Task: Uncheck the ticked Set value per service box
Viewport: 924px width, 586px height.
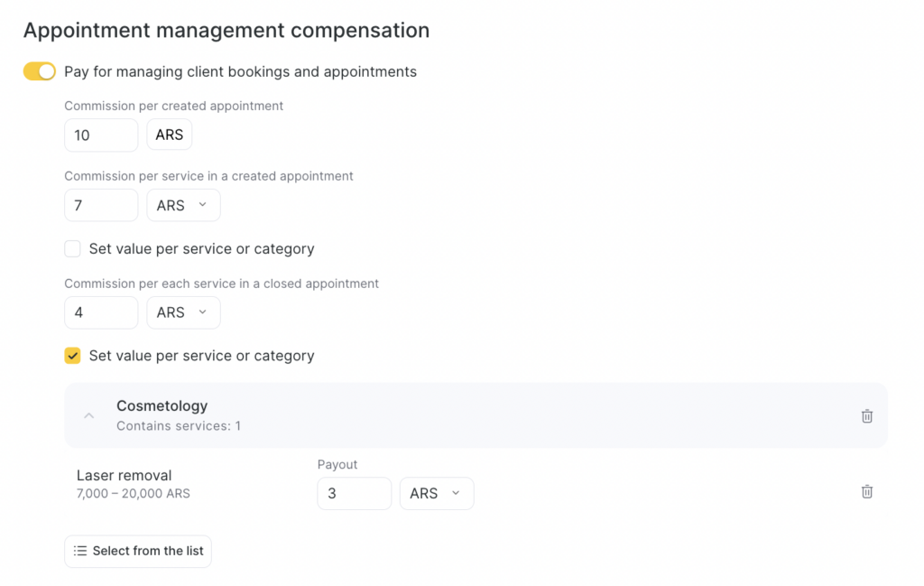Action: pyautogui.click(x=73, y=356)
